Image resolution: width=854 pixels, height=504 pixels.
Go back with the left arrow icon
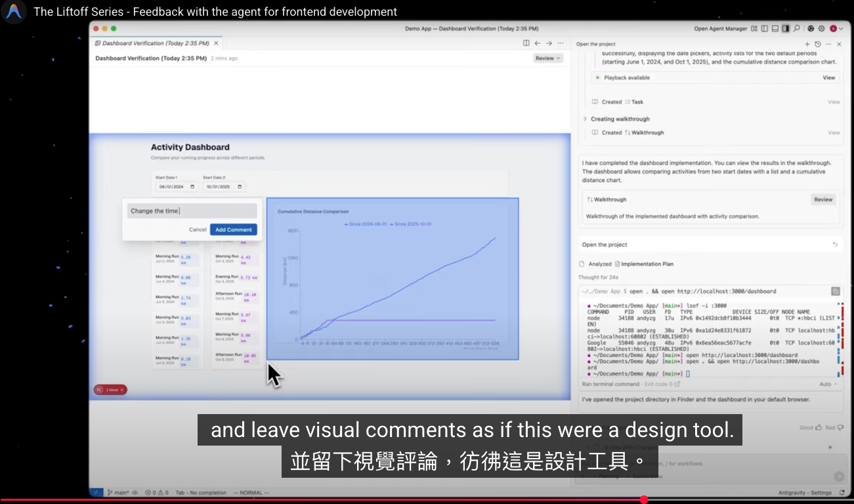point(537,43)
